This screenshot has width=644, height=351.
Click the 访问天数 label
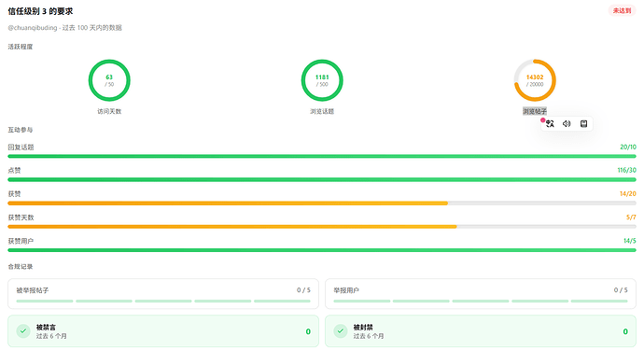pos(109,111)
